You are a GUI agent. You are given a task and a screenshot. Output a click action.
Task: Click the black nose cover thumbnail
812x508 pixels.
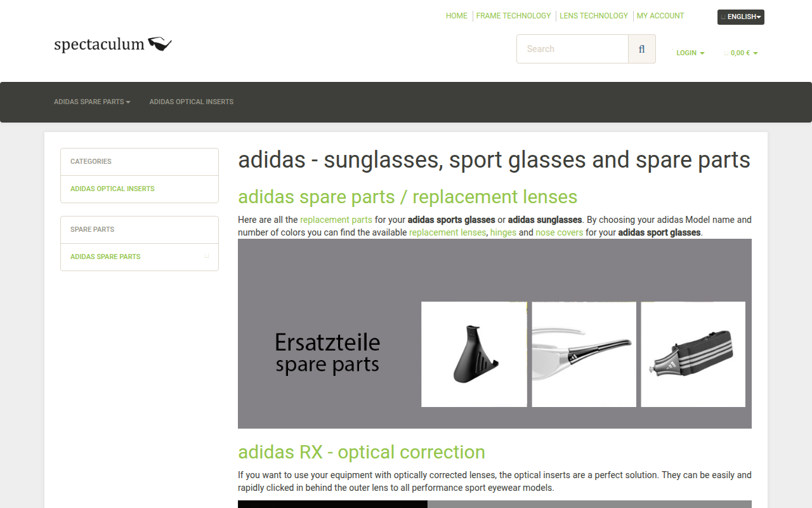tap(474, 354)
